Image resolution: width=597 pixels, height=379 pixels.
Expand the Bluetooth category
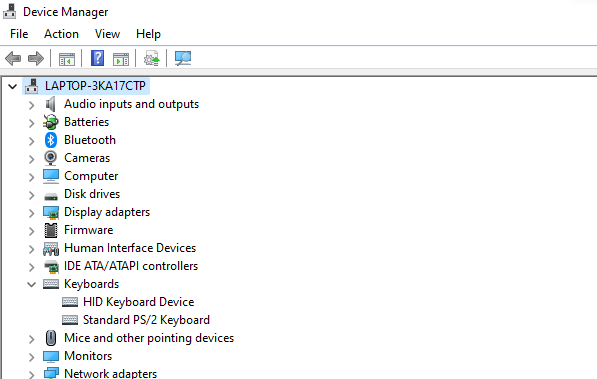point(32,141)
